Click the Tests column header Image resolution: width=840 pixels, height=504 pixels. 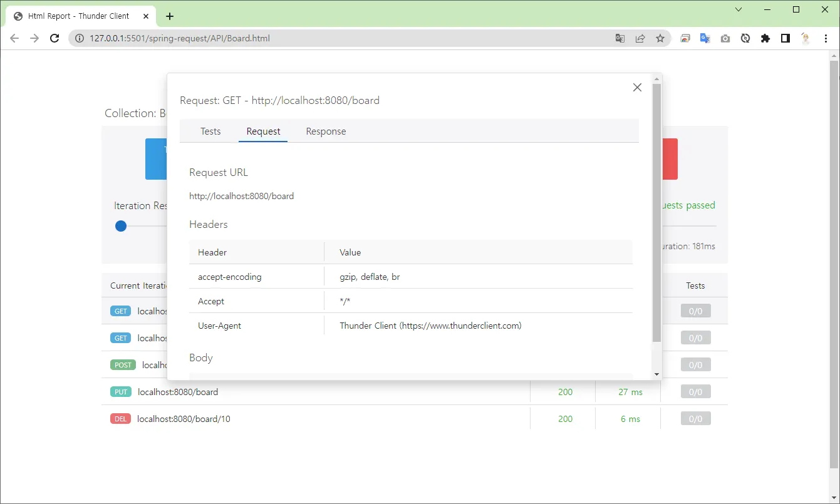coord(695,285)
